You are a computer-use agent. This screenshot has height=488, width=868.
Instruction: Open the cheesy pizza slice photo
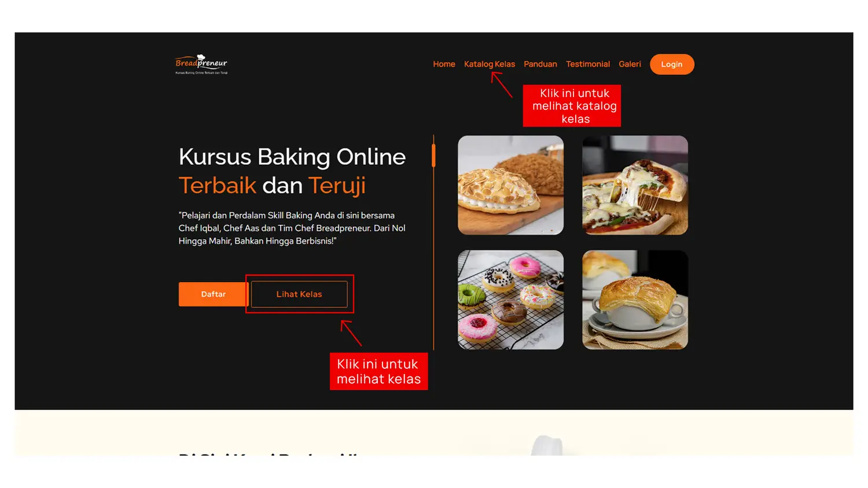pyautogui.click(x=635, y=185)
